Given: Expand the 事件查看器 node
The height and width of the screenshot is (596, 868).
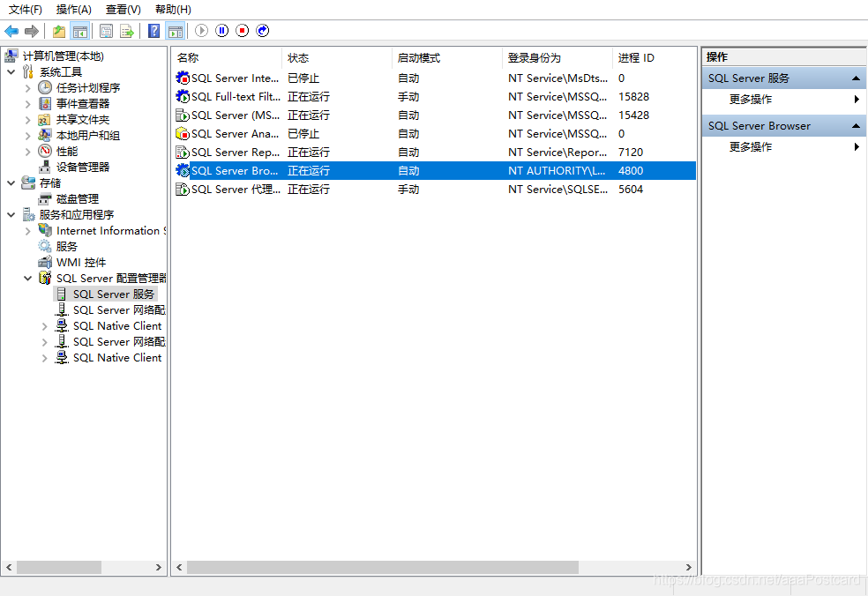Looking at the screenshot, I should pyautogui.click(x=27, y=103).
